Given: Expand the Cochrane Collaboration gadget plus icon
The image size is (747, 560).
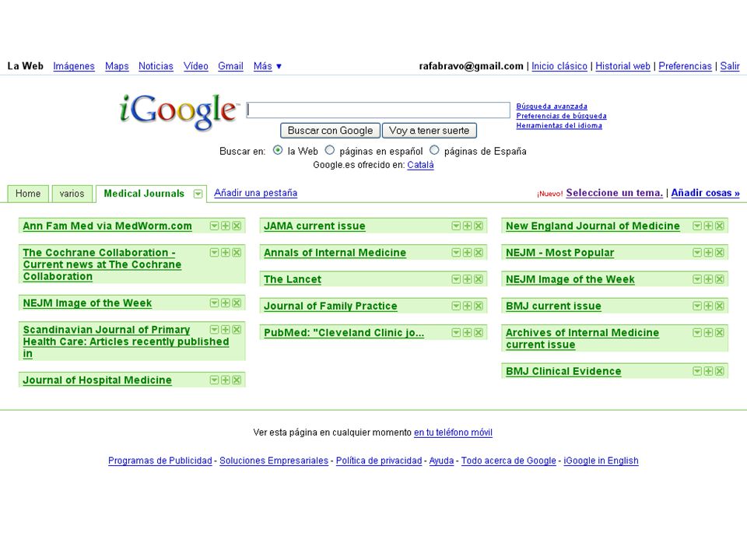Looking at the screenshot, I should click(226, 252).
